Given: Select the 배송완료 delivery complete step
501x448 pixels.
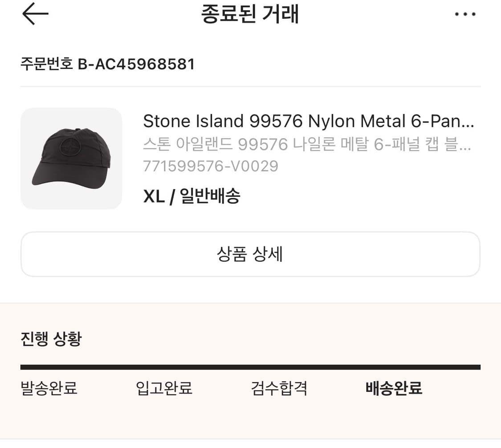Looking at the screenshot, I should point(394,388).
